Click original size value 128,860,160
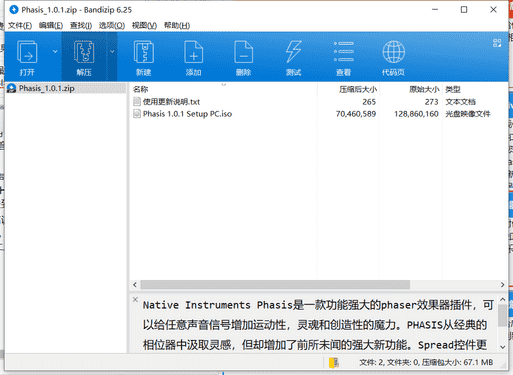This screenshot has height=375, width=513. 416,114
